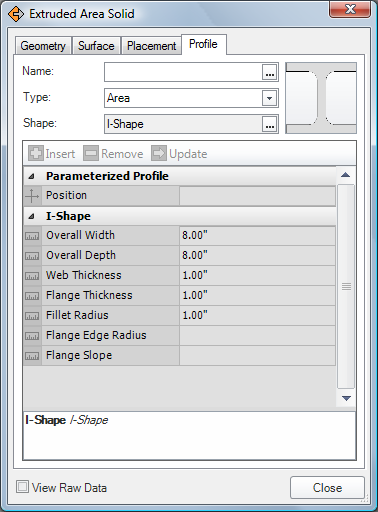Click the I-Shape description text below the grid
The height and width of the screenshot is (512, 378).
tap(67, 420)
